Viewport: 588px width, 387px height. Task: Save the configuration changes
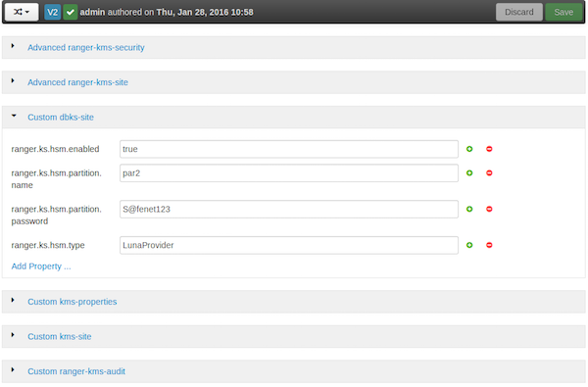563,12
